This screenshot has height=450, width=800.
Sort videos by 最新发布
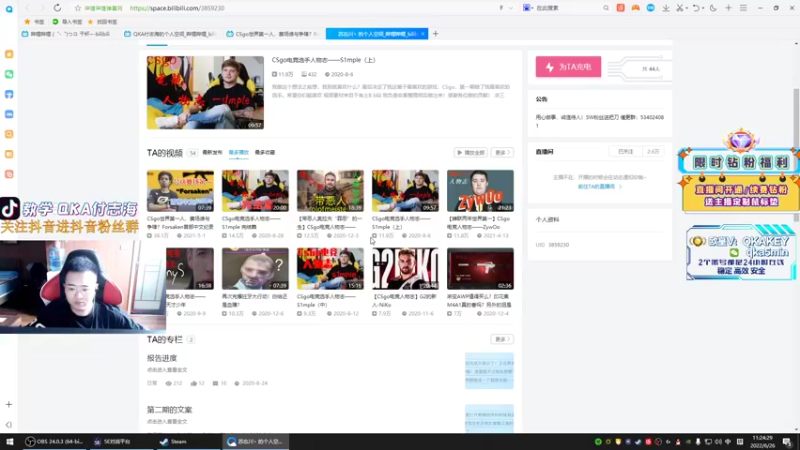[212, 153]
